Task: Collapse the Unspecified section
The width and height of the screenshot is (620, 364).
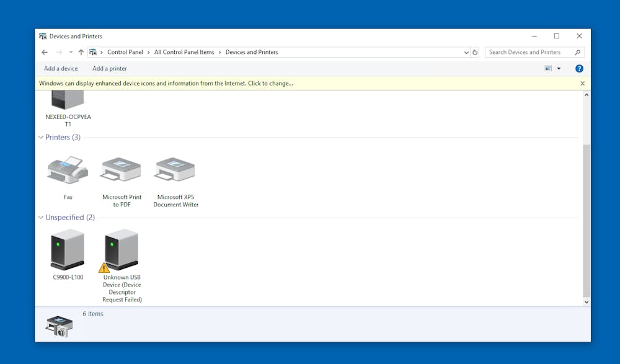Action: [40, 217]
